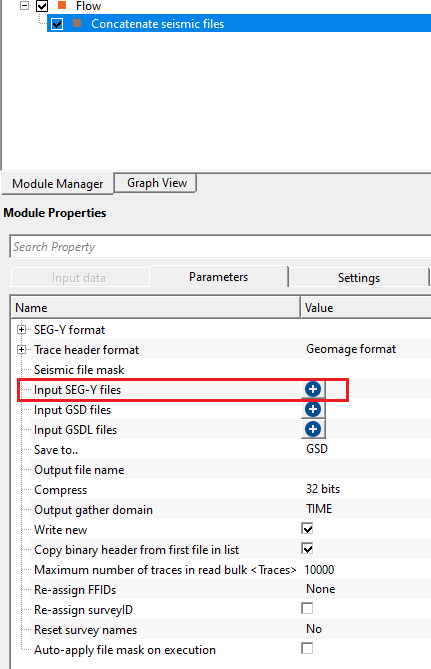Click the Concatenate seismic files module icon
This screenshot has height=669, width=431.
pos(77,23)
